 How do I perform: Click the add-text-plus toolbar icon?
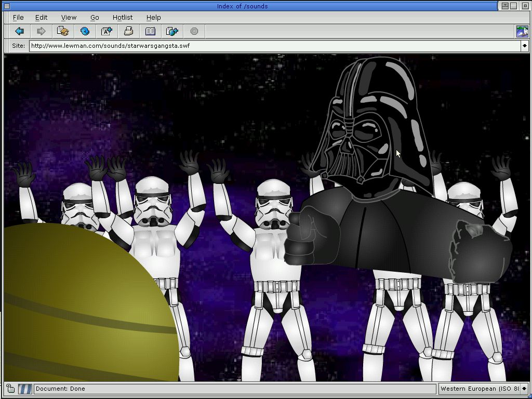107,31
